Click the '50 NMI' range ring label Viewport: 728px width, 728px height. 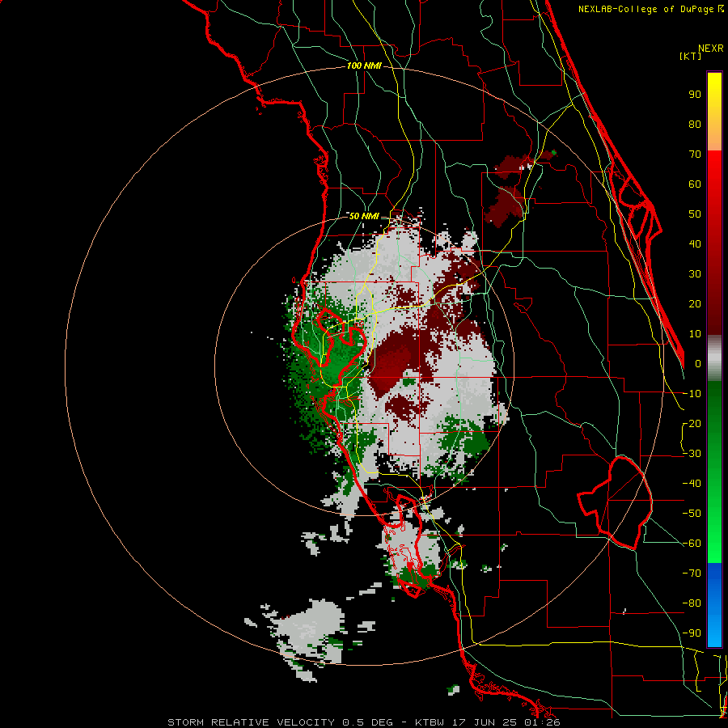(364, 216)
